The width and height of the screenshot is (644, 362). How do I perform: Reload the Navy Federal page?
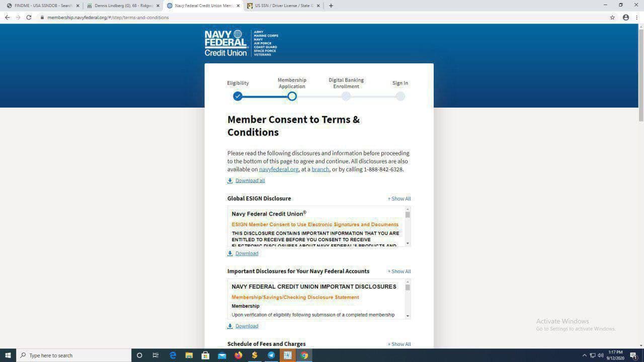pos(29,17)
